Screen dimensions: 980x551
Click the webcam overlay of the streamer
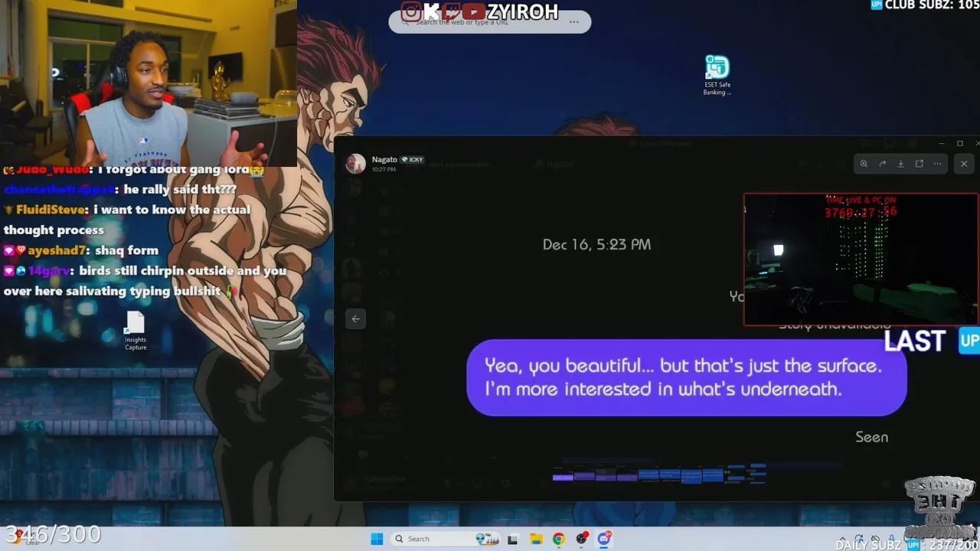[149, 83]
